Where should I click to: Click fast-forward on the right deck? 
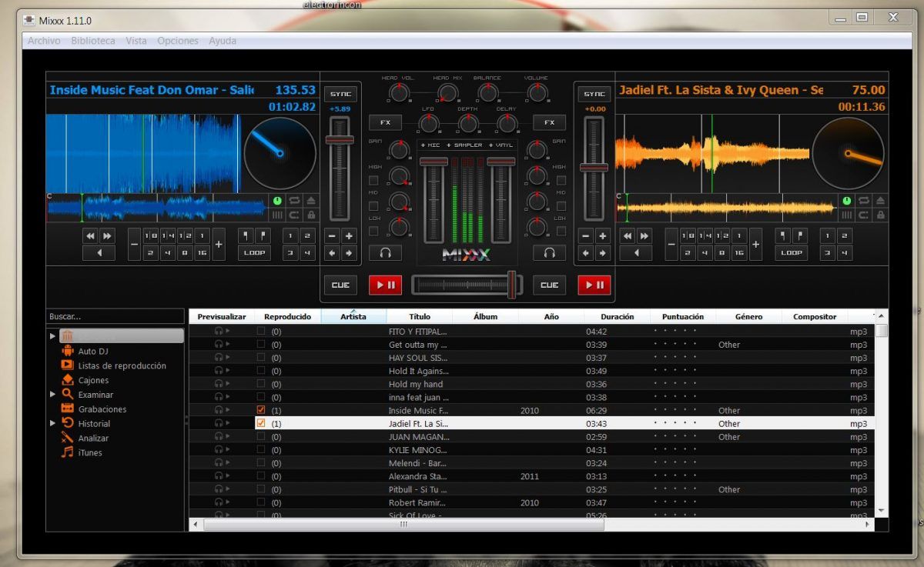pos(644,236)
